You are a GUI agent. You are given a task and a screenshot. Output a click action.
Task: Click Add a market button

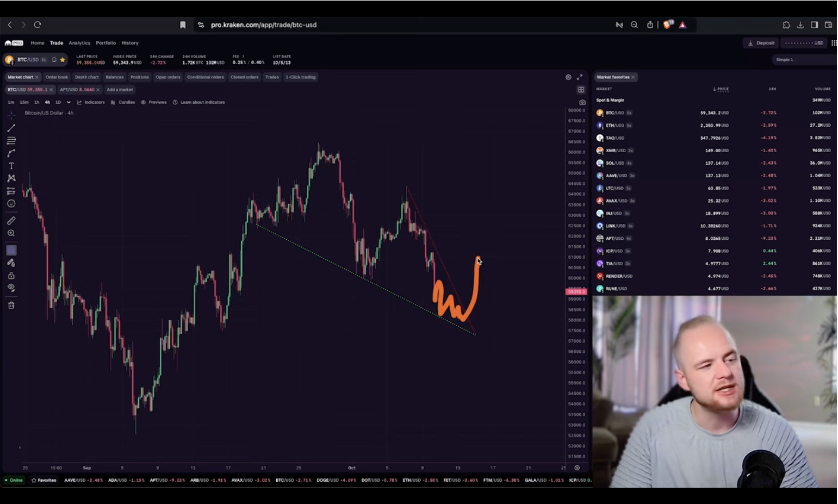120,90
